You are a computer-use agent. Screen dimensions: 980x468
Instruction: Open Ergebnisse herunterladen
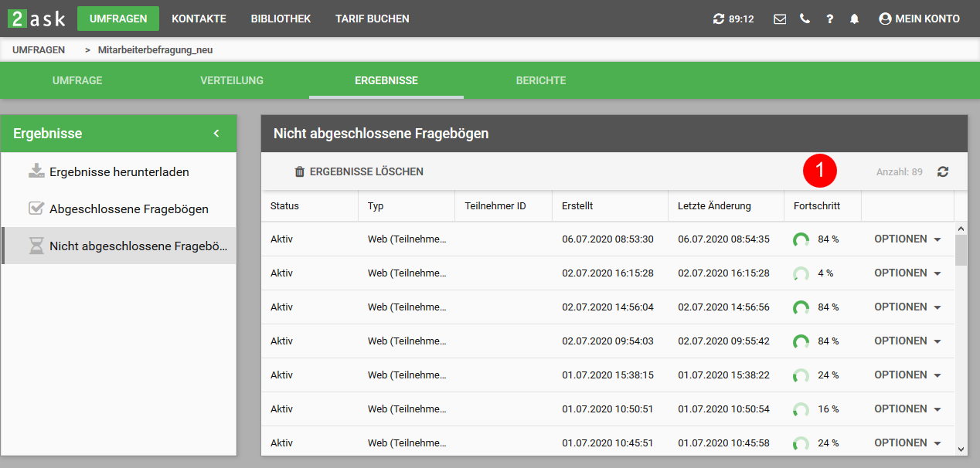point(119,171)
